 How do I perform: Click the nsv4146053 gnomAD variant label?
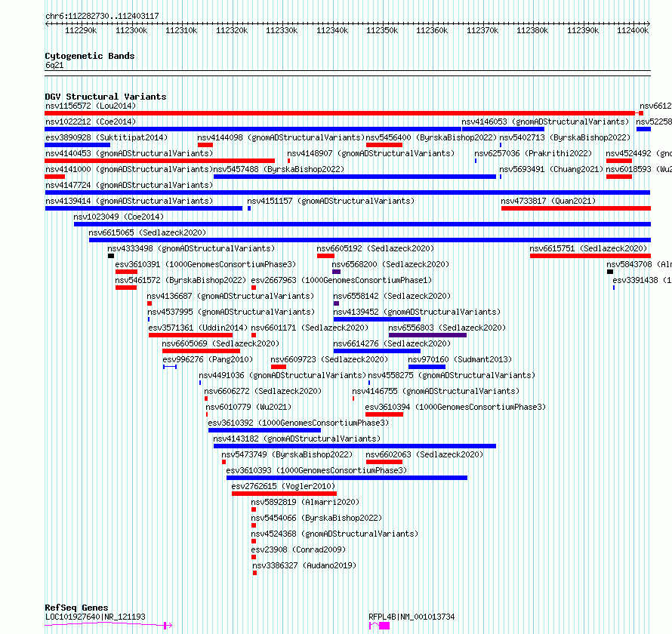point(545,122)
